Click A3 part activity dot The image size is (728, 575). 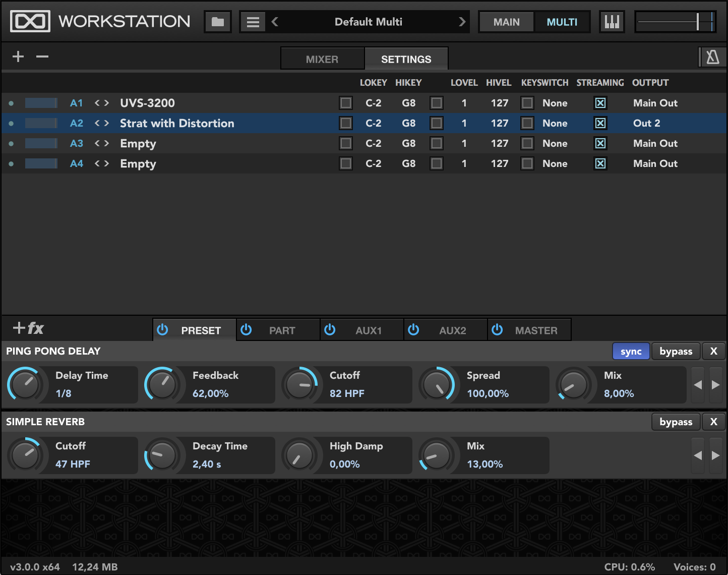(x=11, y=144)
